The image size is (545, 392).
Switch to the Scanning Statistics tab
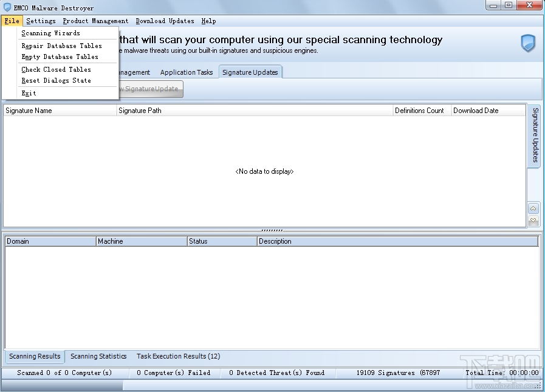point(98,356)
